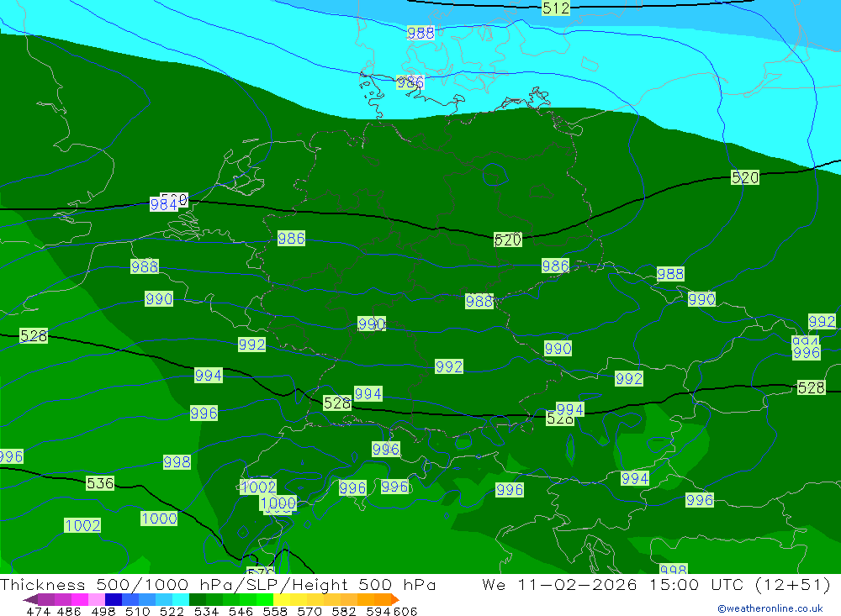Pick the dark navy blue legend swatch

(x=112, y=599)
